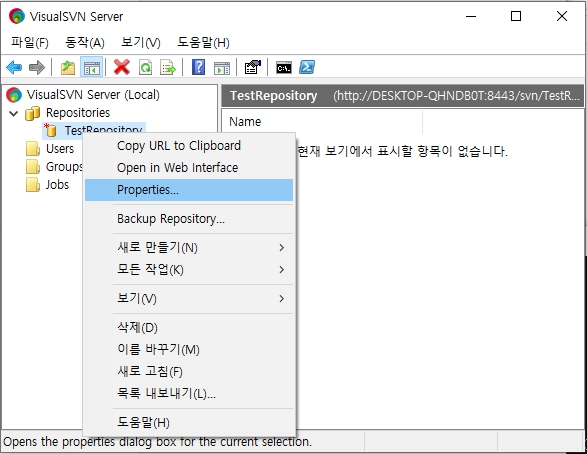The image size is (587, 454).
Task: Maximize the VisualSVN Server window
Action: click(516, 16)
